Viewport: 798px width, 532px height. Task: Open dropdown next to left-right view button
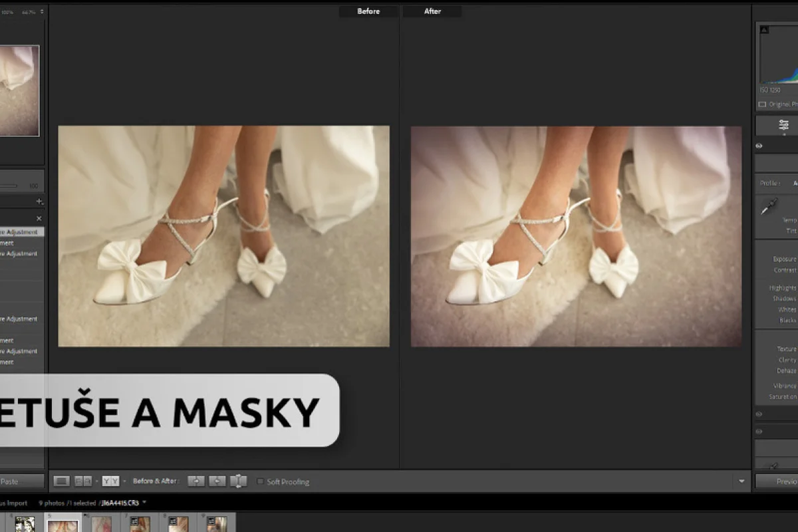tap(96, 481)
